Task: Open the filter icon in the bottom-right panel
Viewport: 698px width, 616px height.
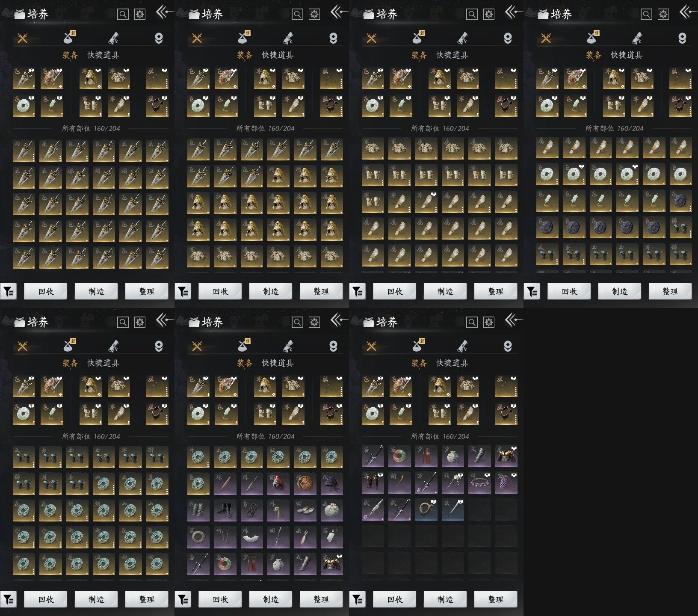Action: pos(358,600)
